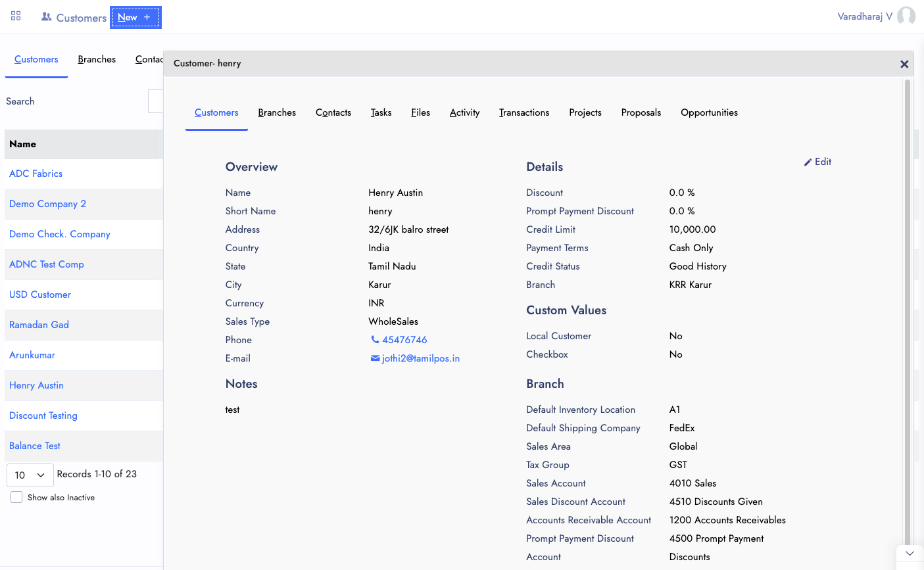Open ADNC Test Comp customer
Screen dimensions: 924x570
[x=47, y=264]
